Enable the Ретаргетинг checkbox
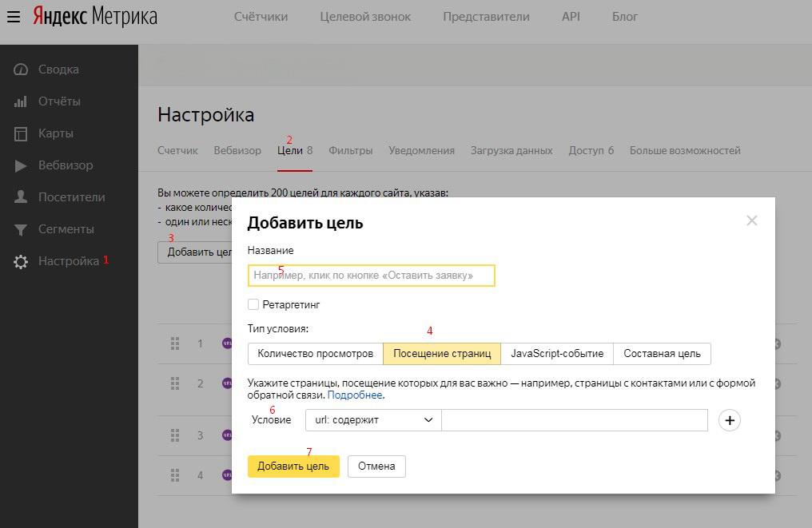812x528 pixels. [253, 304]
